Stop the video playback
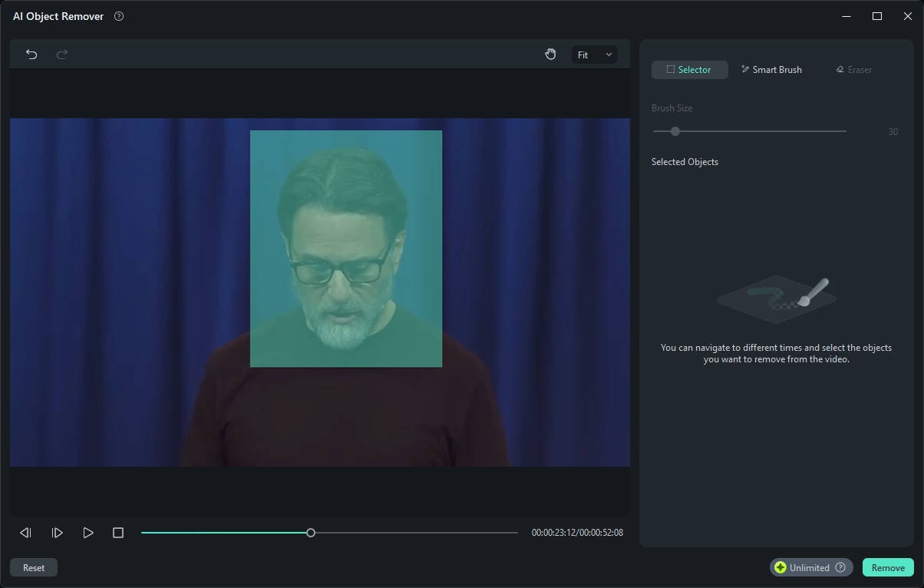 coord(118,533)
